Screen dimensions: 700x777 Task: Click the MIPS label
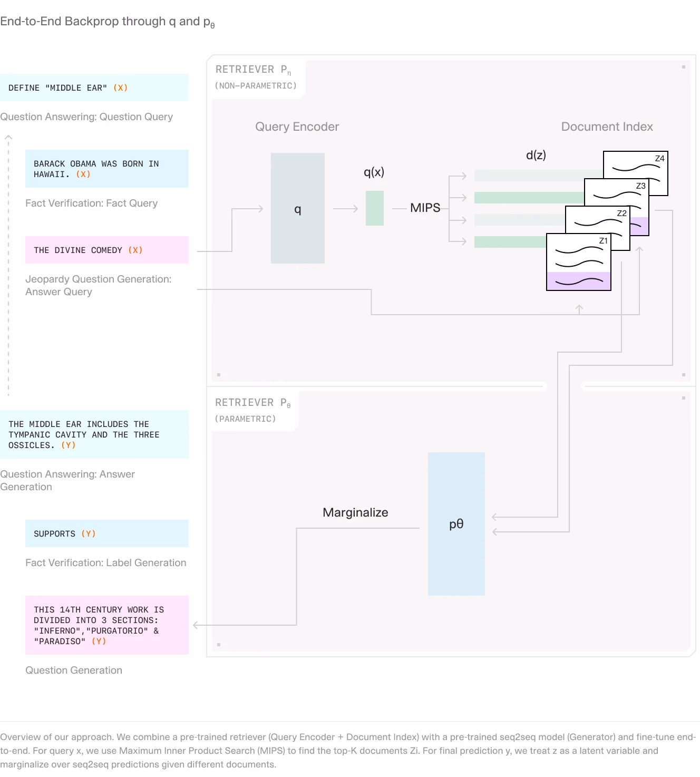[x=425, y=208]
